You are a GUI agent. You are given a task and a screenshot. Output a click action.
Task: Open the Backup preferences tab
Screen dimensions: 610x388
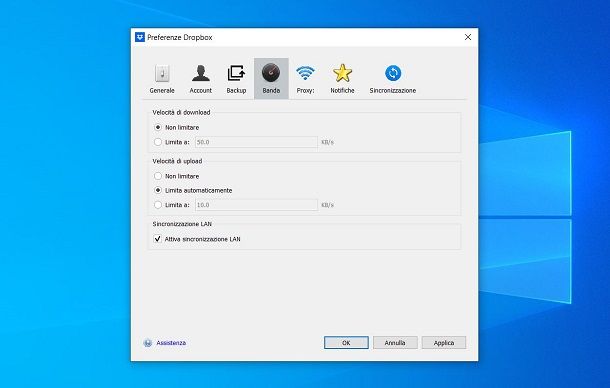236,79
